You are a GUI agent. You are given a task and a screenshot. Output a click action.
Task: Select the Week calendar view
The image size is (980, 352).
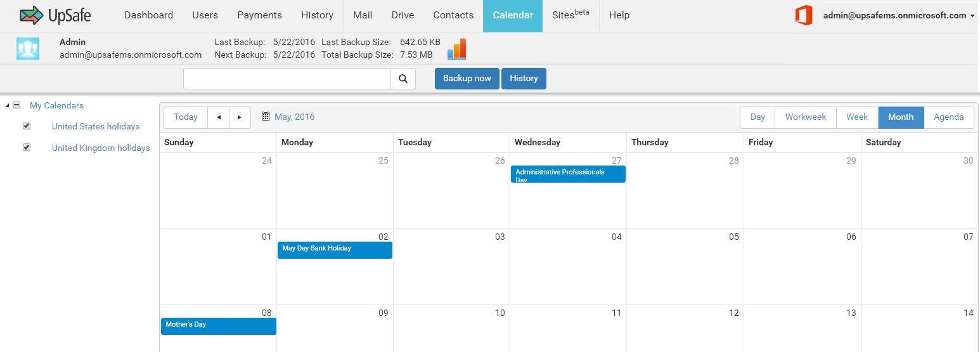tap(857, 117)
